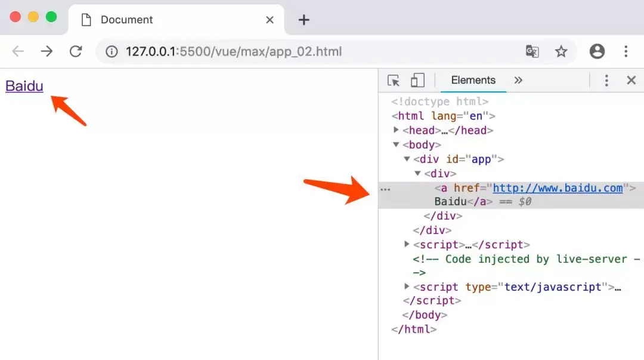
Task: Click the ellipsis beside the selected a element
Action: [385, 189]
